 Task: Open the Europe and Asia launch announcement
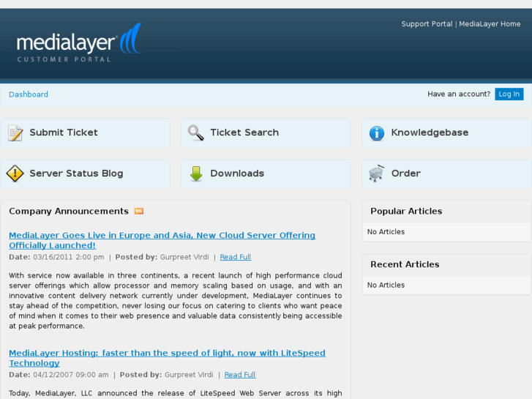162,240
